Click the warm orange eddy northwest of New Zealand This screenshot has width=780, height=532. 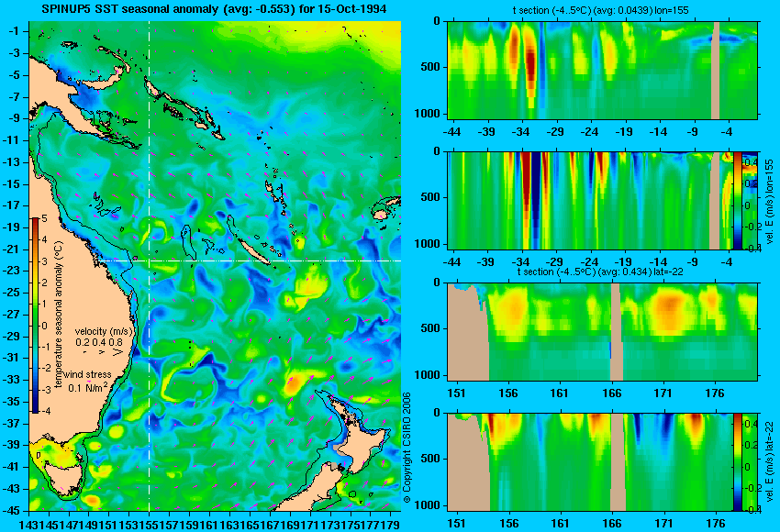point(292,382)
